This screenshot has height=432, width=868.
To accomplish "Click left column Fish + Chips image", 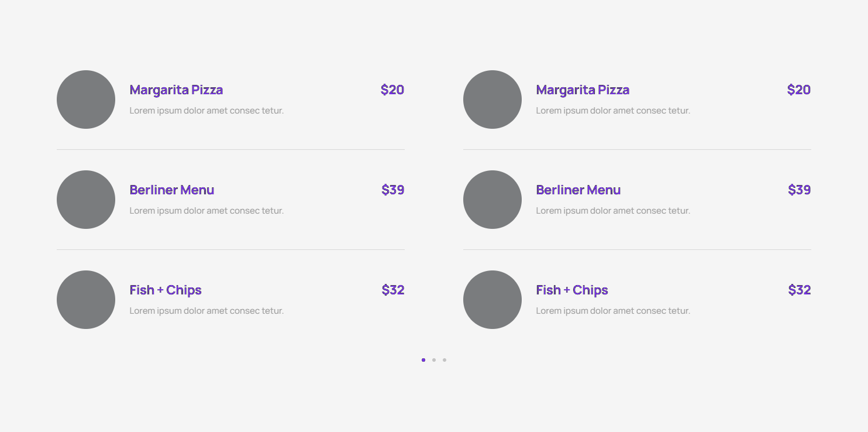I will (86, 300).
